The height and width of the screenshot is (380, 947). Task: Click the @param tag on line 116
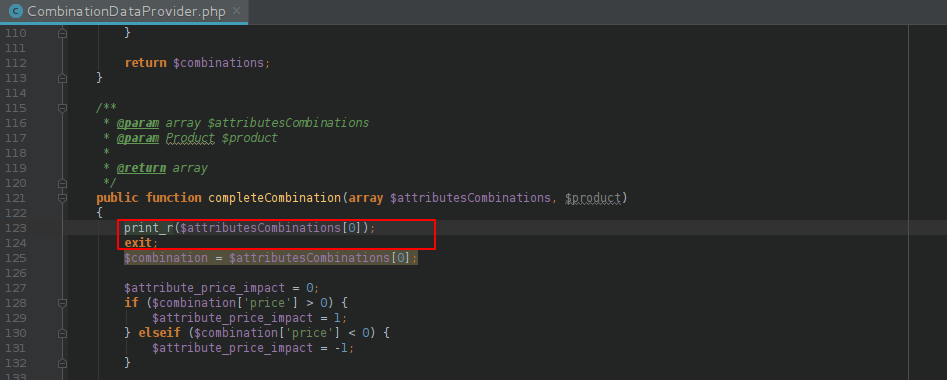pyautogui.click(x=138, y=123)
